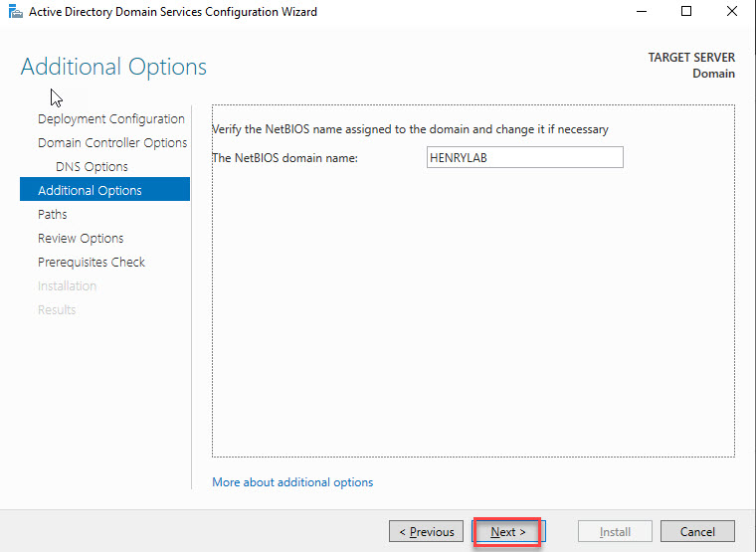Click Next to continue the wizard
This screenshot has width=756, height=552.
coord(507,532)
